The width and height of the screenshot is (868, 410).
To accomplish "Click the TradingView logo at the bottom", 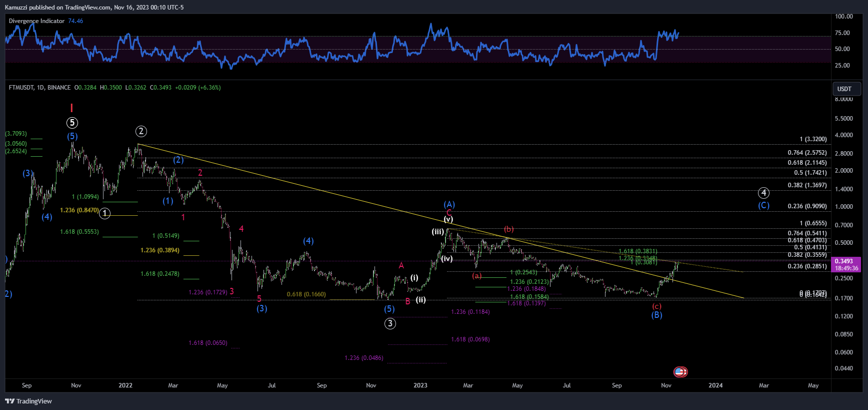I will pos(28,401).
